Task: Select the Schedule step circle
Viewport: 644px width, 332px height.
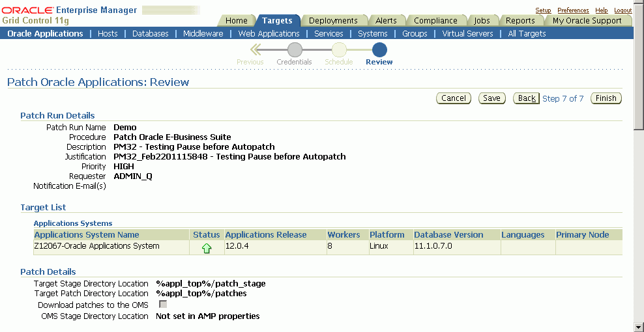Action: click(x=339, y=49)
